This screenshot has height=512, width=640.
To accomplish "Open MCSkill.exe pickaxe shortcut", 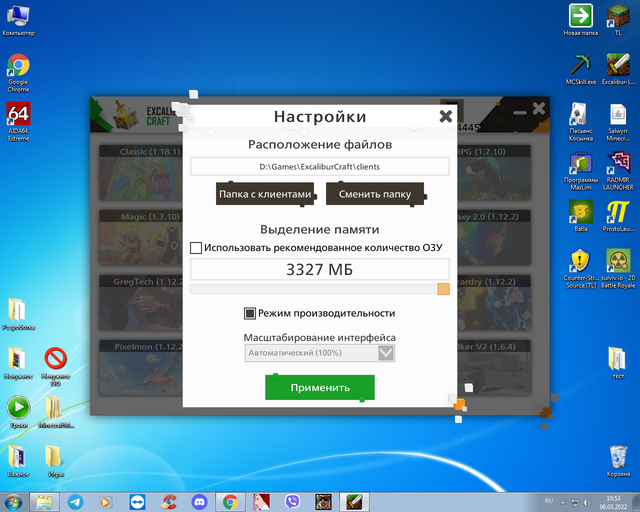I will tap(580, 69).
